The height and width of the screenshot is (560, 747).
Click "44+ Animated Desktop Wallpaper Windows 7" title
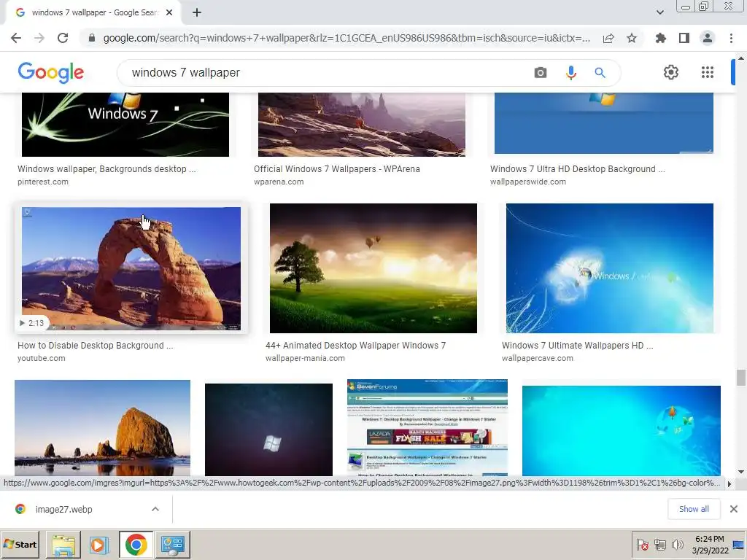[355, 345]
